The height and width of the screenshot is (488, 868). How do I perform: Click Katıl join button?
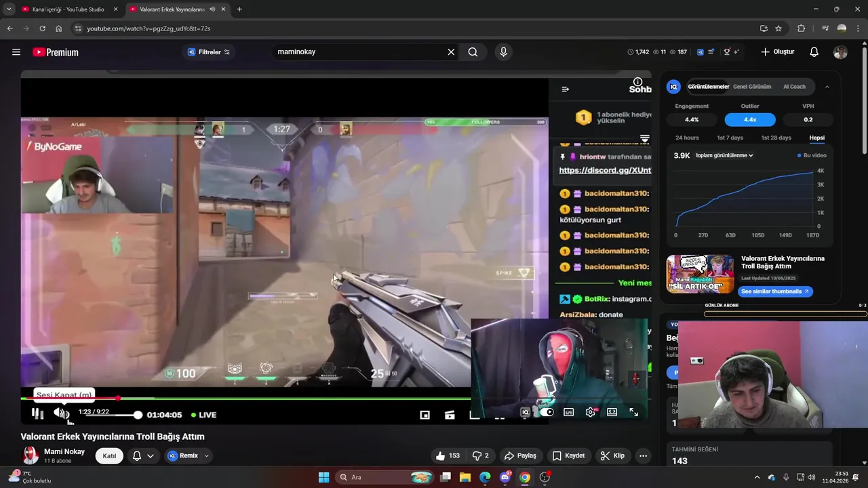tap(109, 455)
